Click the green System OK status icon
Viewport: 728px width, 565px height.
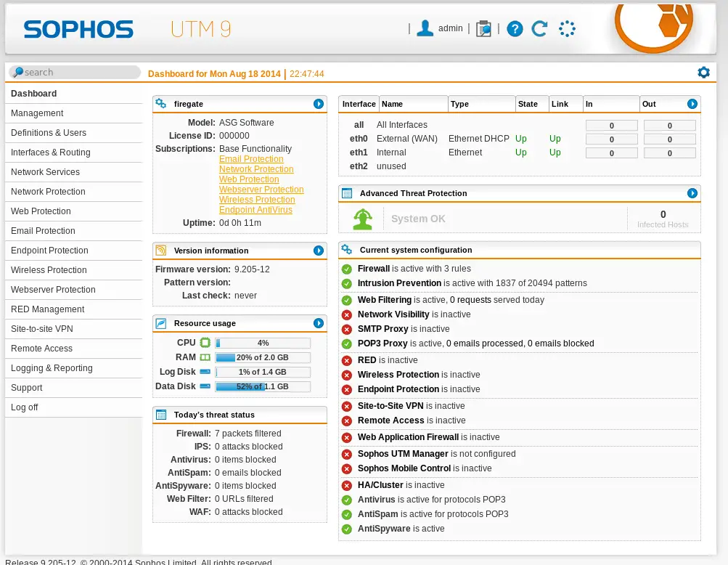(x=363, y=219)
